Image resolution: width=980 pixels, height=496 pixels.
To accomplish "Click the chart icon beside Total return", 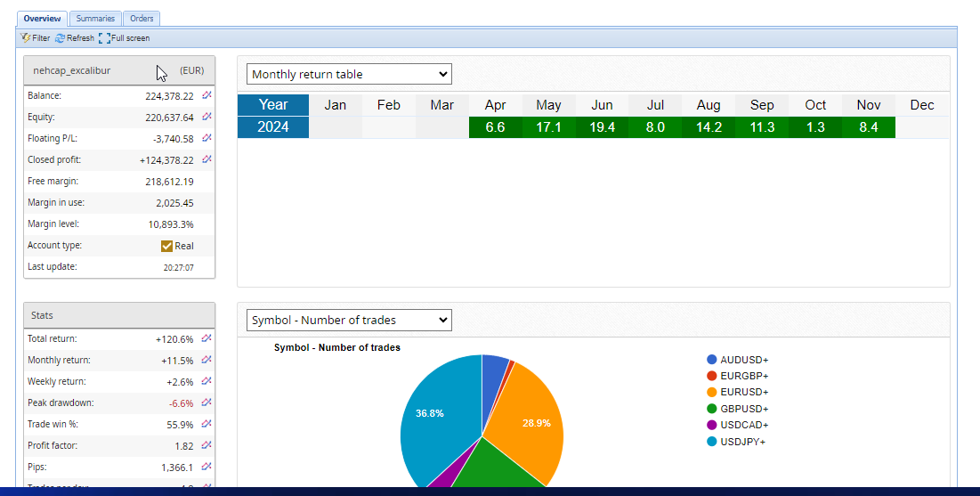I will point(207,338).
